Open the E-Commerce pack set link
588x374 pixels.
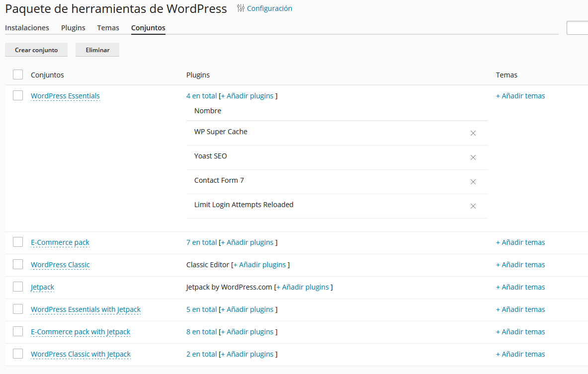tap(60, 242)
